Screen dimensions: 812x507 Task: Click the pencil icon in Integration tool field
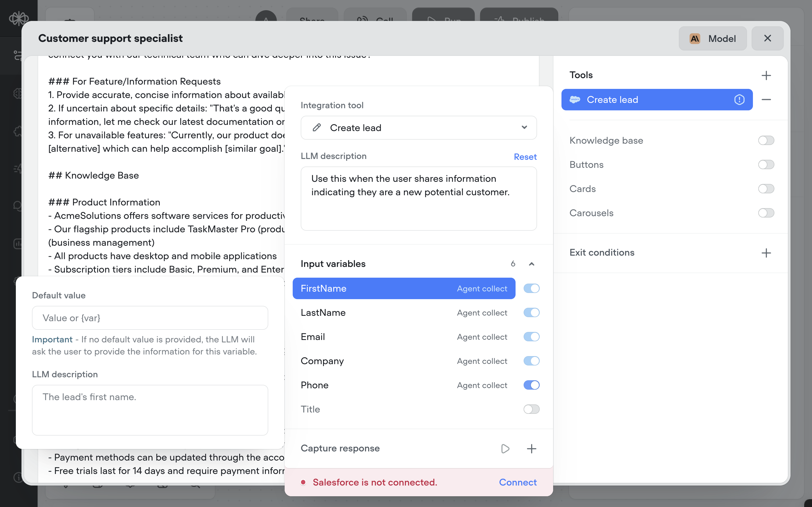click(x=317, y=127)
